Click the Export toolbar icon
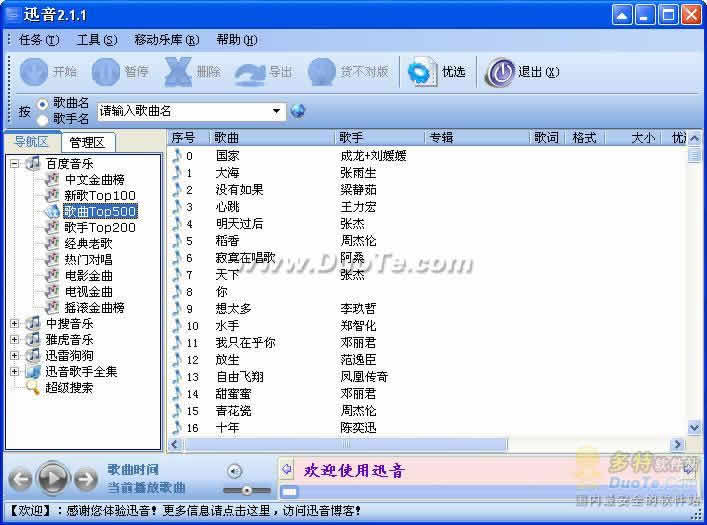This screenshot has height=525, width=707. (x=250, y=73)
